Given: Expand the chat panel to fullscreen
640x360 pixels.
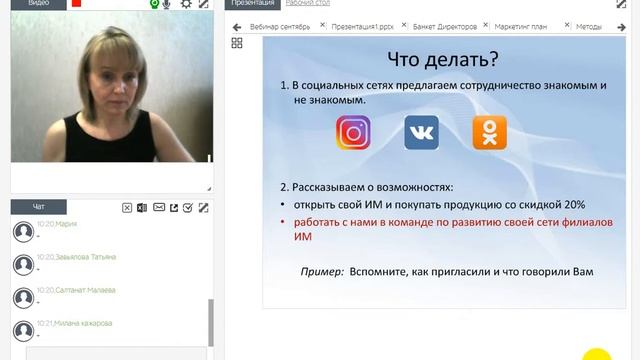Looking at the screenshot, I should coord(203,208).
